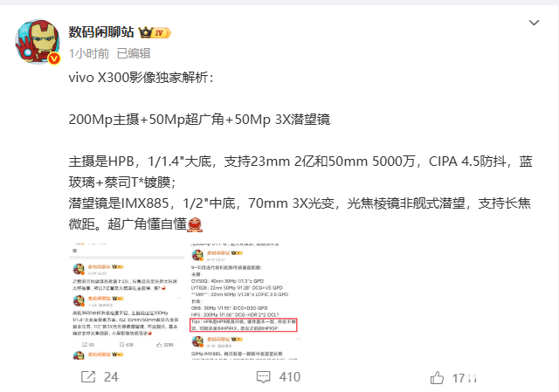Click the crown level IV membership badge
Viewport: 559px width, 392px height.
click(x=155, y=33)
